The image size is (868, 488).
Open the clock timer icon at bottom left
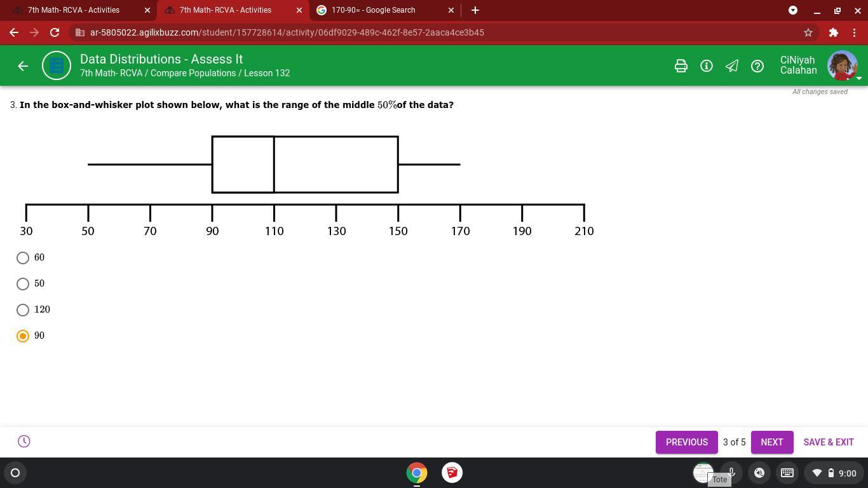tap(24, 442)
